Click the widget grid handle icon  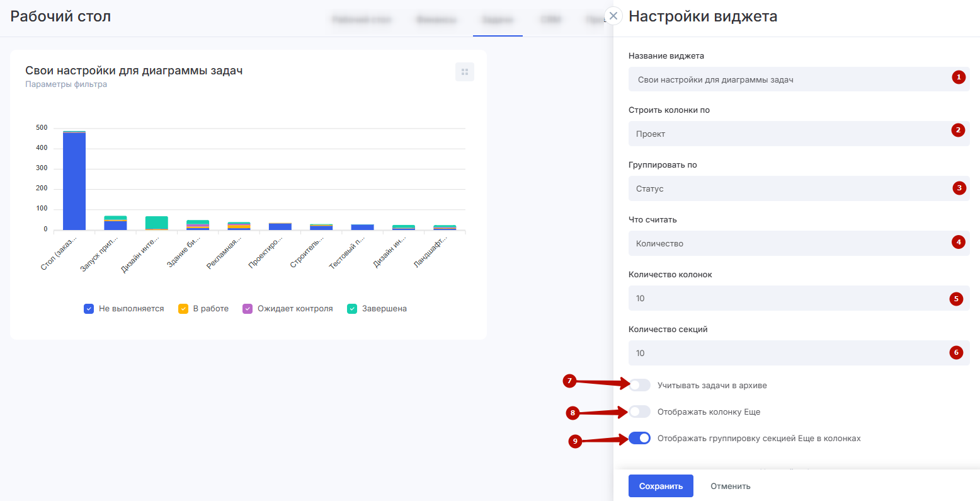pos(465,72)
